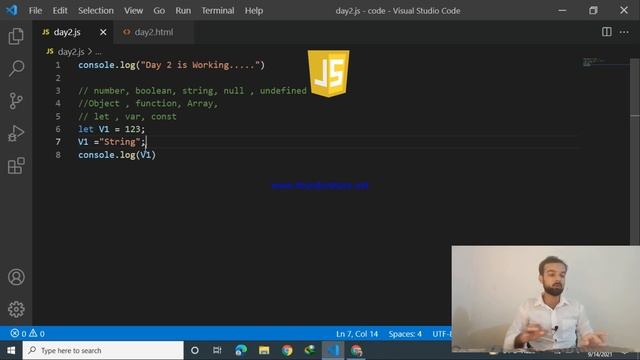Click the // let , var, const comment
The width and height of the screenshot is (640, 360).
[127, 116]
